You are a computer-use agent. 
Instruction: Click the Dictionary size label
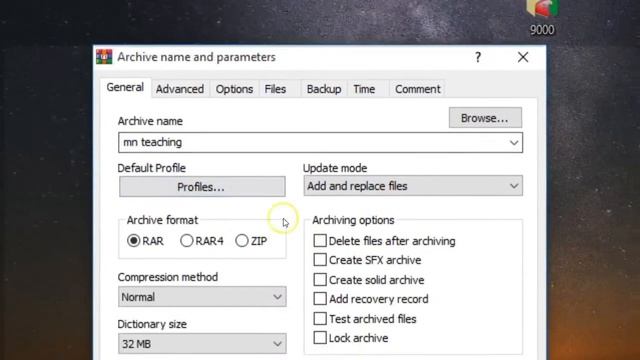tap(152, 324)
